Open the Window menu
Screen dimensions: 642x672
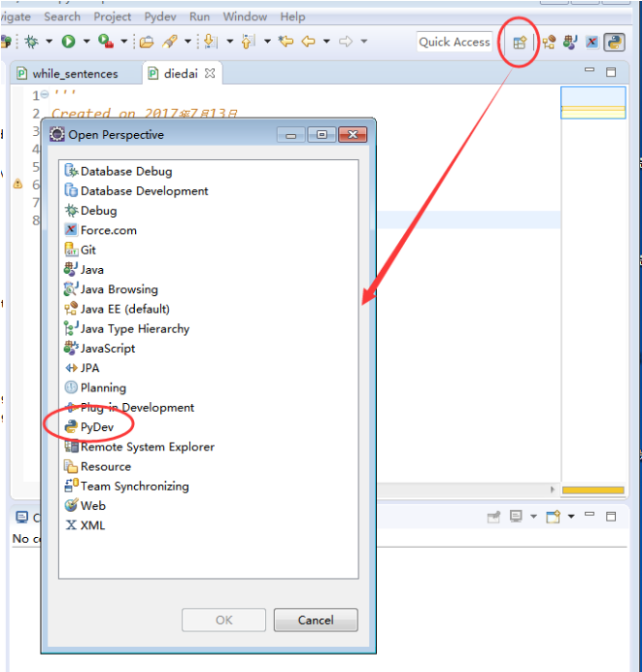pos(245,17)
